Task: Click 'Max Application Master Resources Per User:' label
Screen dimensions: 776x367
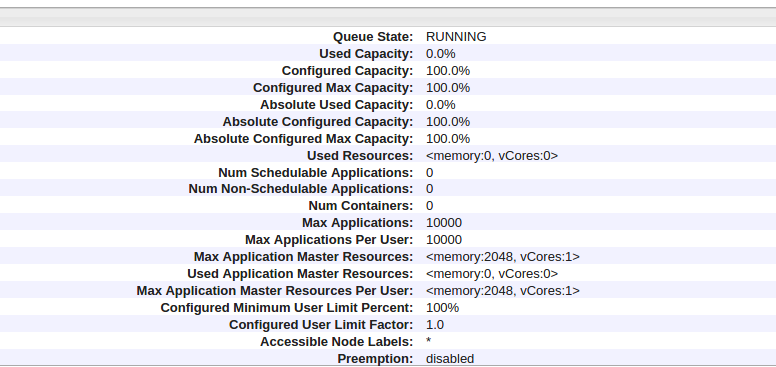Action: (275, 290)
